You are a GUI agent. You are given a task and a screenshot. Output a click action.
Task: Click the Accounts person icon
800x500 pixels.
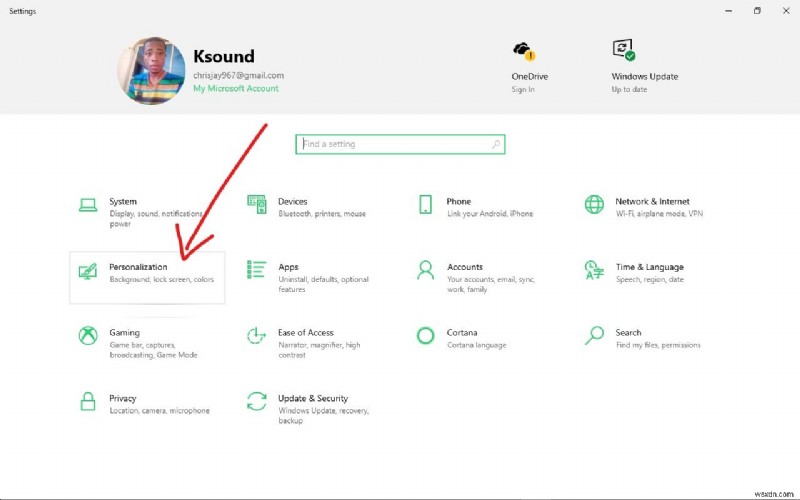pos(426,270)
